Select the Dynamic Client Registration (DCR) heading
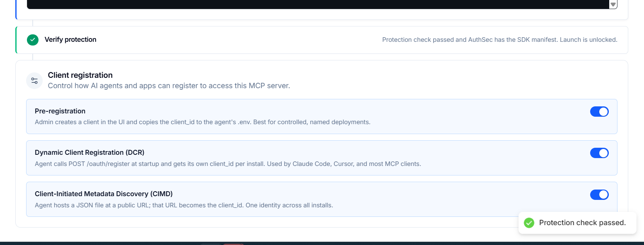 [89, 152]
